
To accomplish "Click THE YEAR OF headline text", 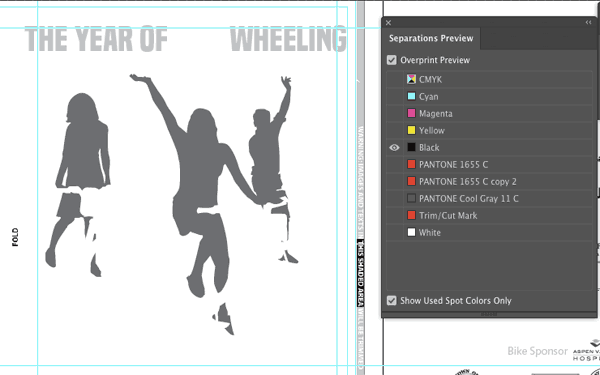I will [96, 39].
